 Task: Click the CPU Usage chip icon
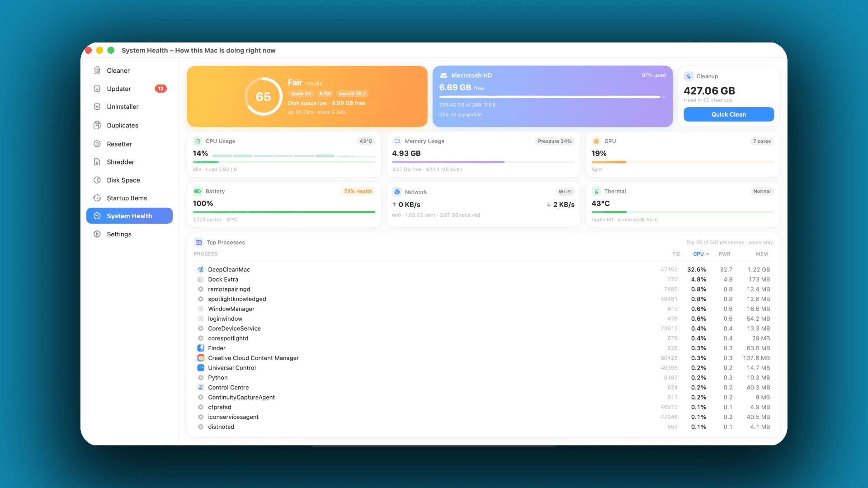click(198, 141)
